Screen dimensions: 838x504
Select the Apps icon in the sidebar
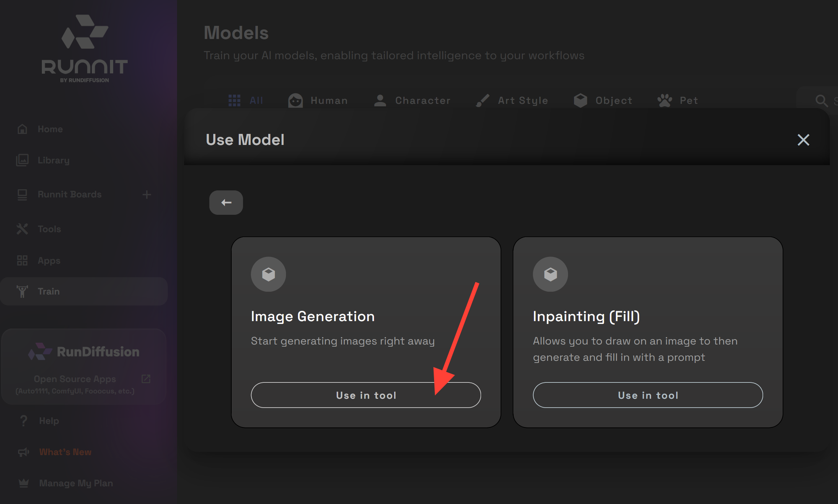[23, 260]
